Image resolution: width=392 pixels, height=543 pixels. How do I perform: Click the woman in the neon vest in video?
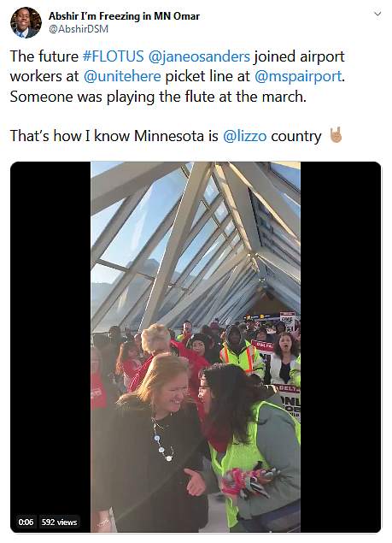click(253, 446)
